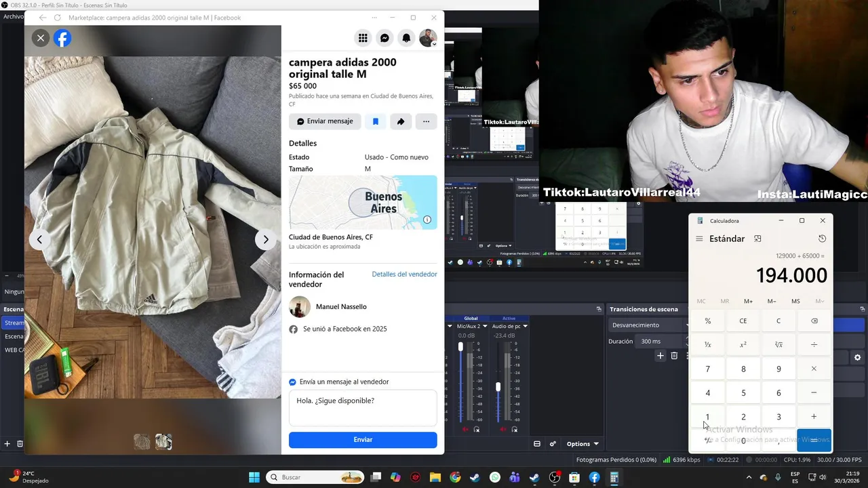
Task: Click the Enviar mensaje button
Action: (x=325, y=121)
